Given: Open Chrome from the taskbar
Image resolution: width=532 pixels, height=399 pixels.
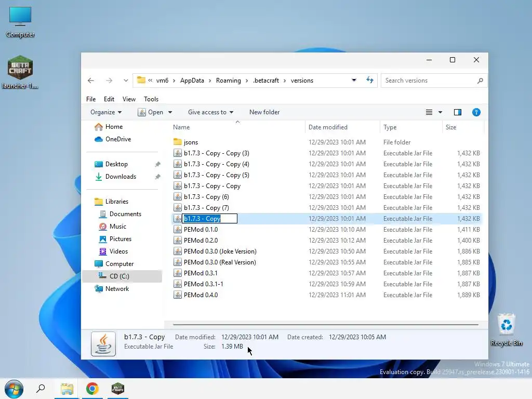Looking at the screenshot, I should coord(92,389).
